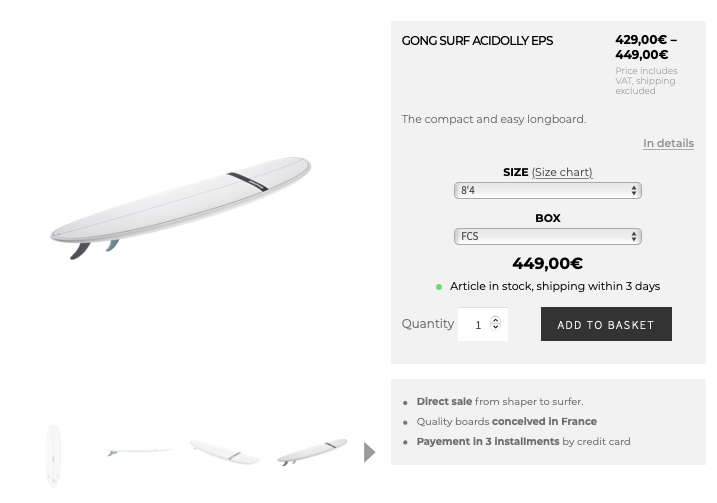717x503 pixels.
Task: Decrease quantity with the down arrow
Action: tap(495, 327)
